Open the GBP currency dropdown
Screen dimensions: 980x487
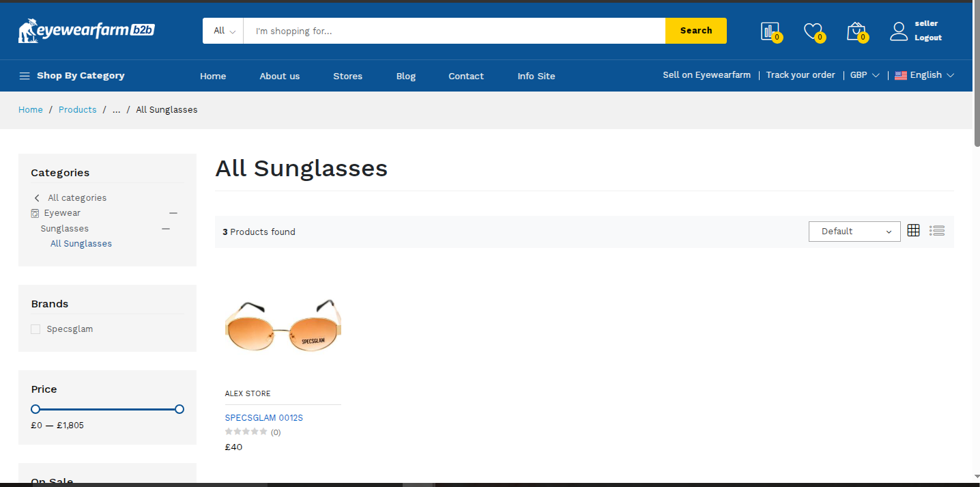(865, 75)
